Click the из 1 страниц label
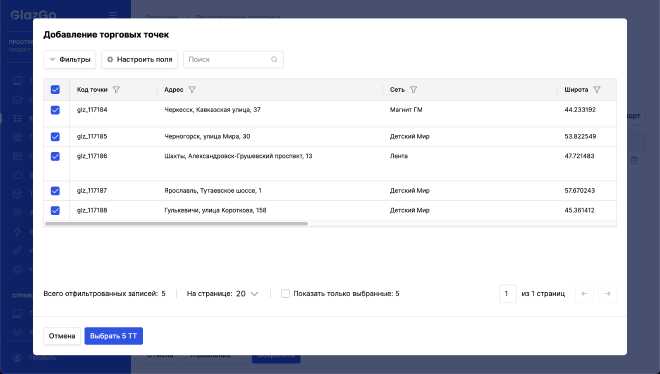The image size is (660, 374). pyautogui.click(x=543, y=294)
